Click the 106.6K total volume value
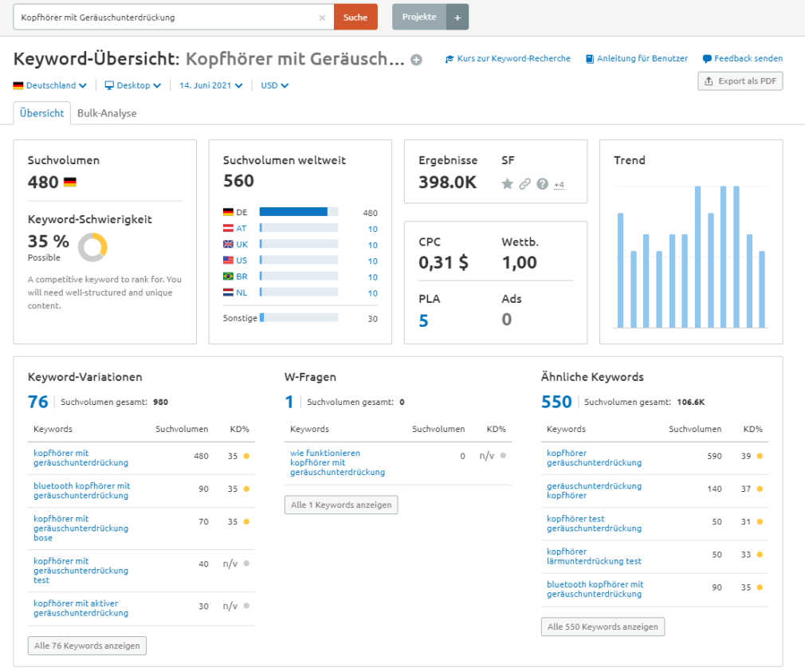 point(691,402)
